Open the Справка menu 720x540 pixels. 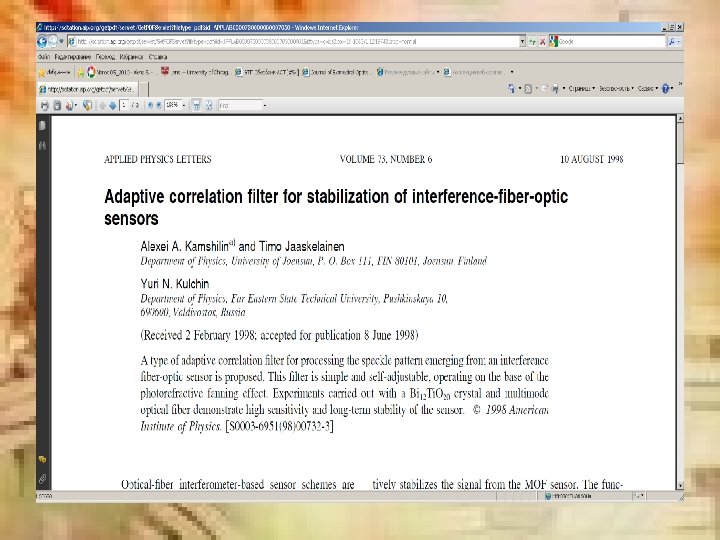coord(158,57)
